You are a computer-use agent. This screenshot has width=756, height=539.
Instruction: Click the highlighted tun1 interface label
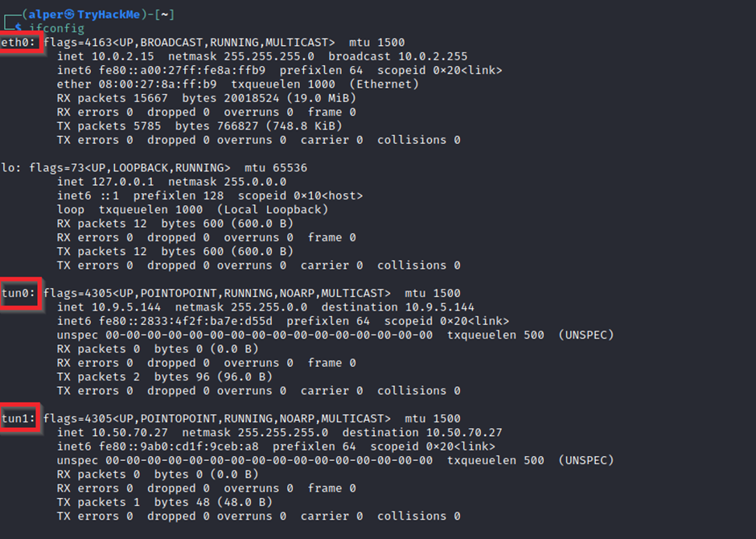click(x=19, y=419)
